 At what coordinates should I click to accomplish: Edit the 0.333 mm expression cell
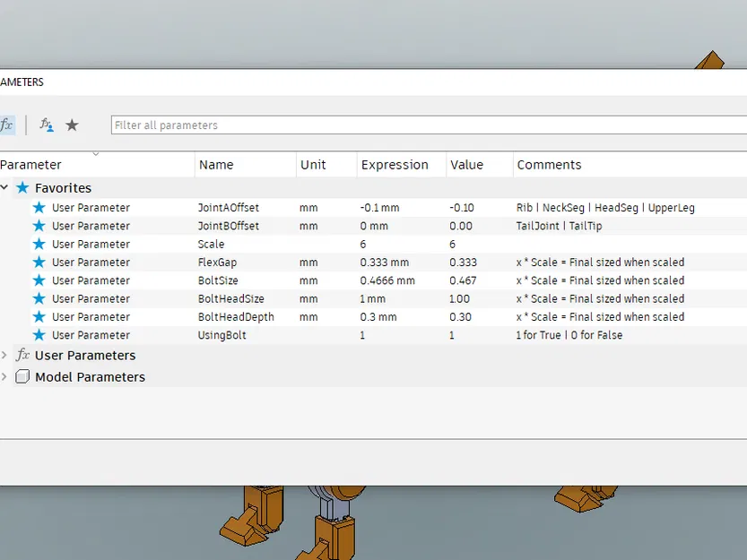(385, 263)
